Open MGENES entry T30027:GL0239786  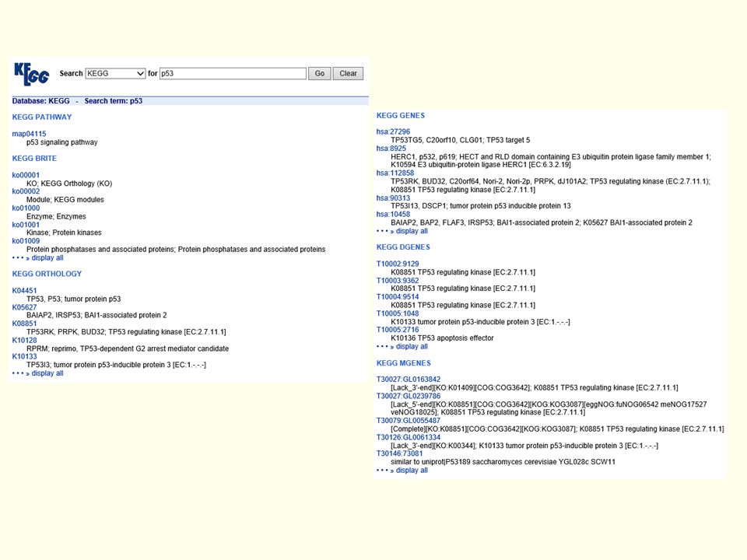coord(409,396)
